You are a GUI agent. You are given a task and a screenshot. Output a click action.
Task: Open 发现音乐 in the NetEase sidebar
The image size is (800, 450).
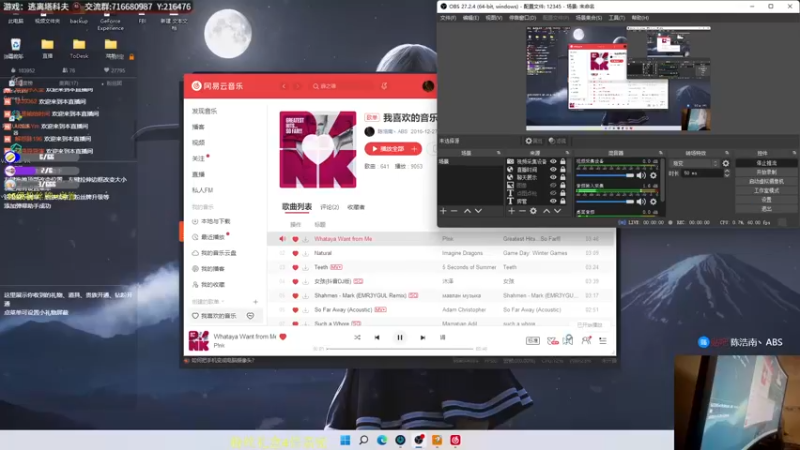click(205, 111)
